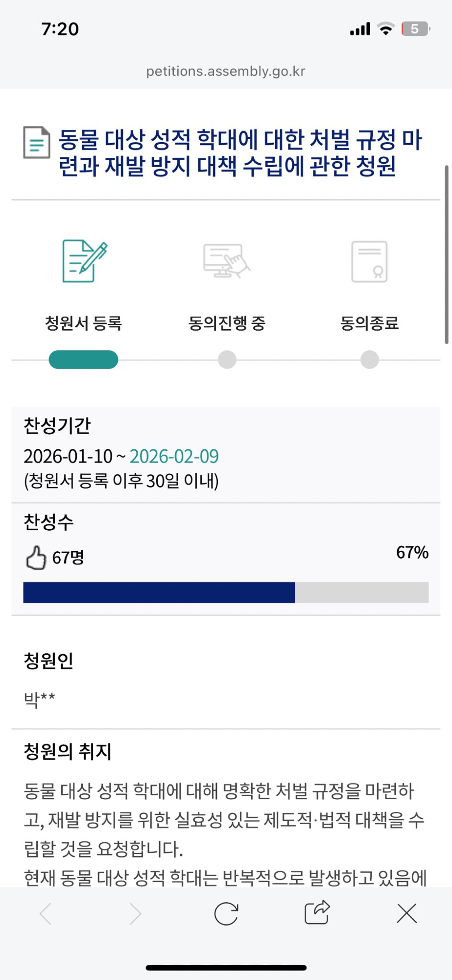Tap the last gray progress step dot
Viewport: 452px width, 980px height.
[x=370, y=360]
